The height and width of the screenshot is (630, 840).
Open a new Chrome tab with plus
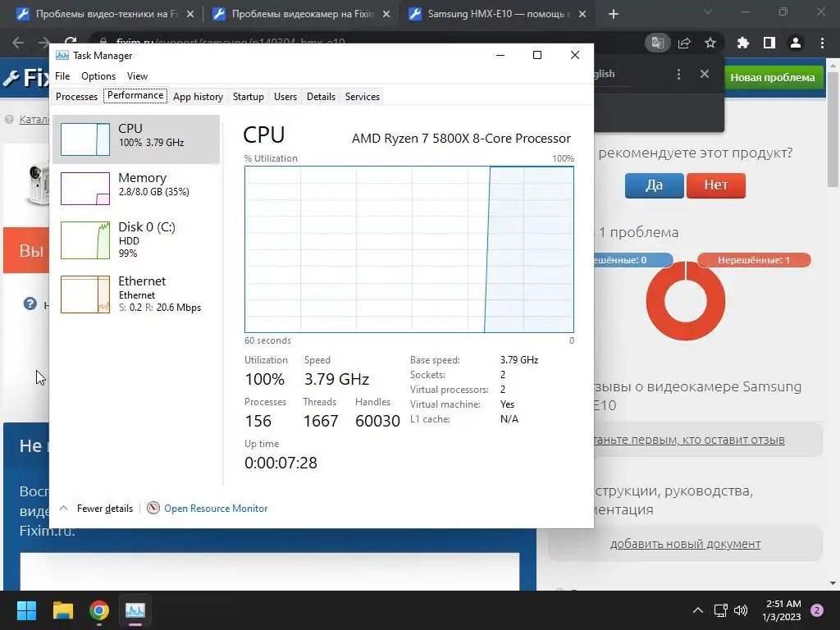coord(614,14)
